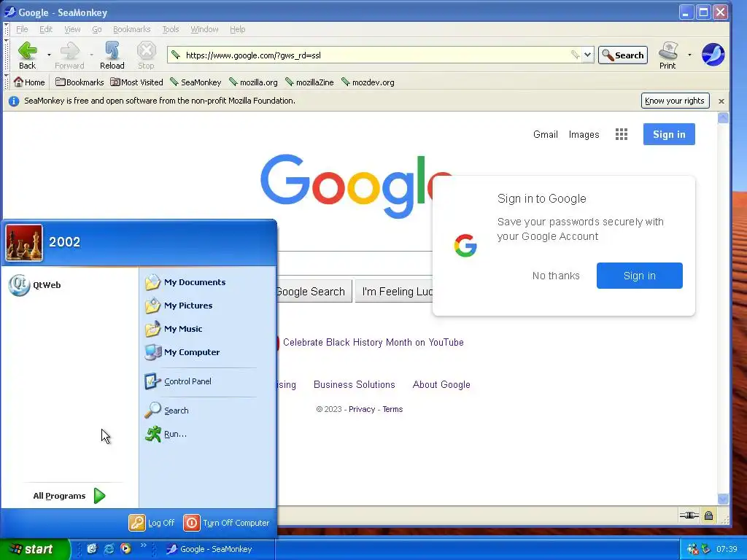Image resolution: width=747 pixels, height=560 pixels.
Task: Open the Terms link
Action: pyautogui.click(x=392, y=409)
